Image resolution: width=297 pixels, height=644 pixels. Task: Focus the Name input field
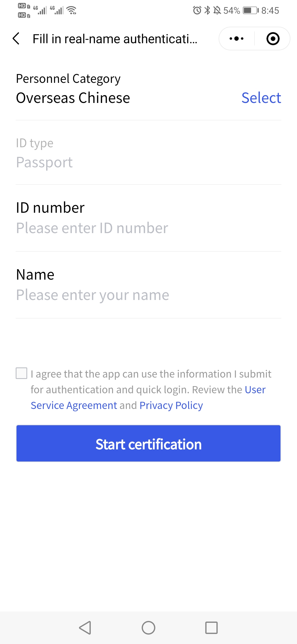point(148,295)
